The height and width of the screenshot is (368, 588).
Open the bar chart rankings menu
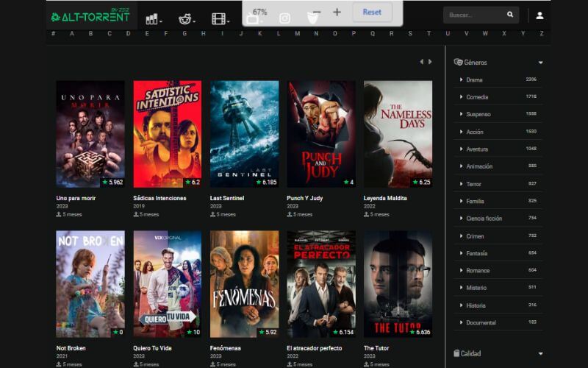coord(153,18)
